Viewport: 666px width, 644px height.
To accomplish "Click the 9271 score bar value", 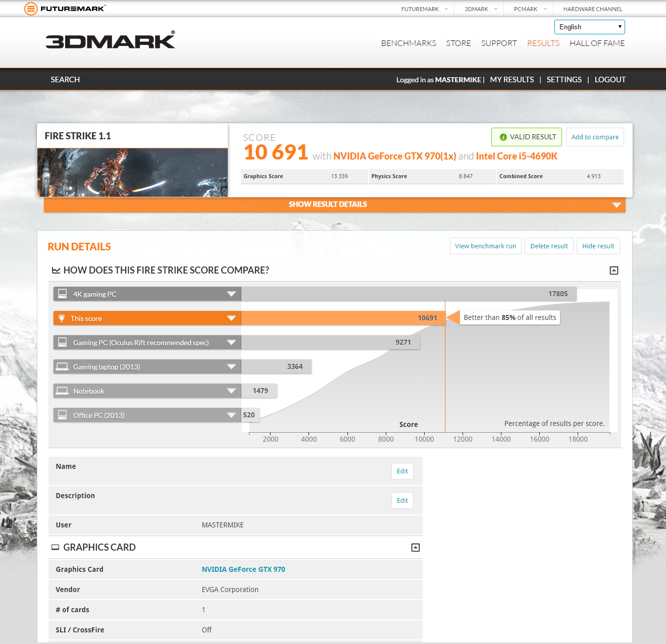I will pyautogui.click(x=403, y=342).
